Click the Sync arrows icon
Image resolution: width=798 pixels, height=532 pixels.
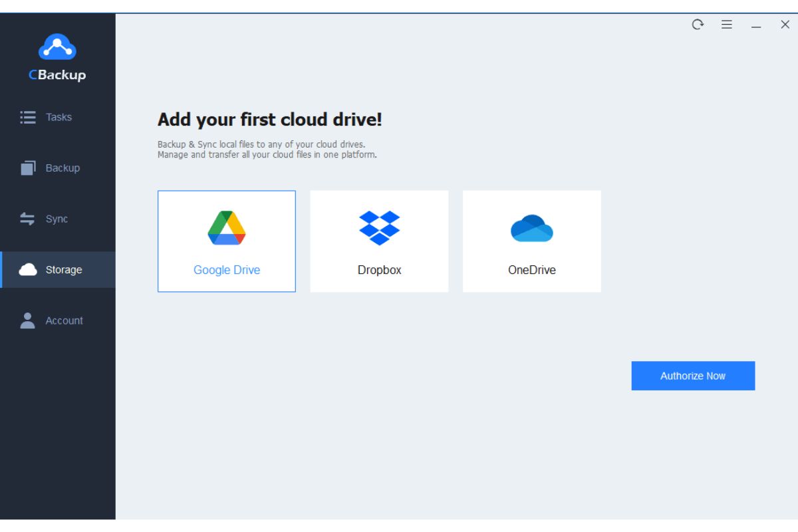pyautogui.click(x=27, y=219)
